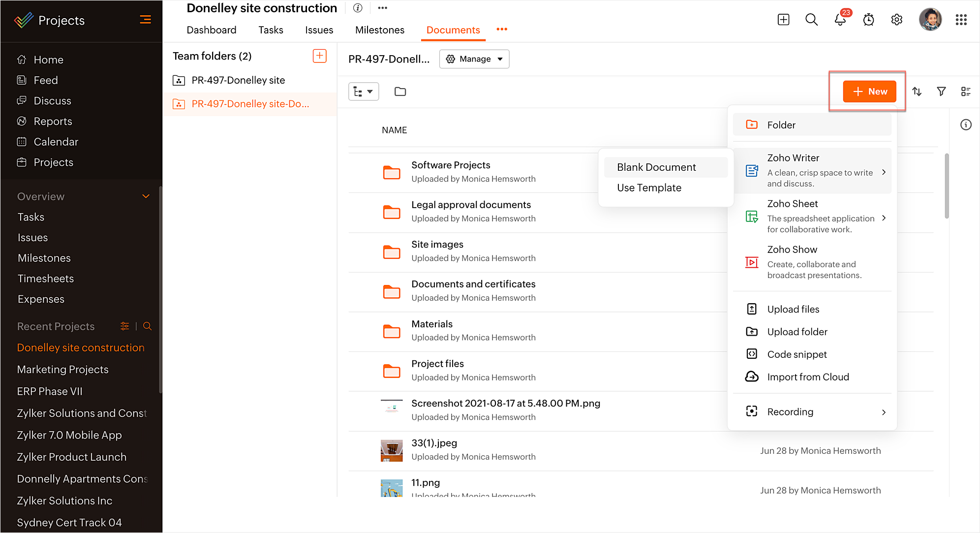Toggle the sidebar collapse hamburger icon
The image size is (980, 533).
[x=145, y=20]
